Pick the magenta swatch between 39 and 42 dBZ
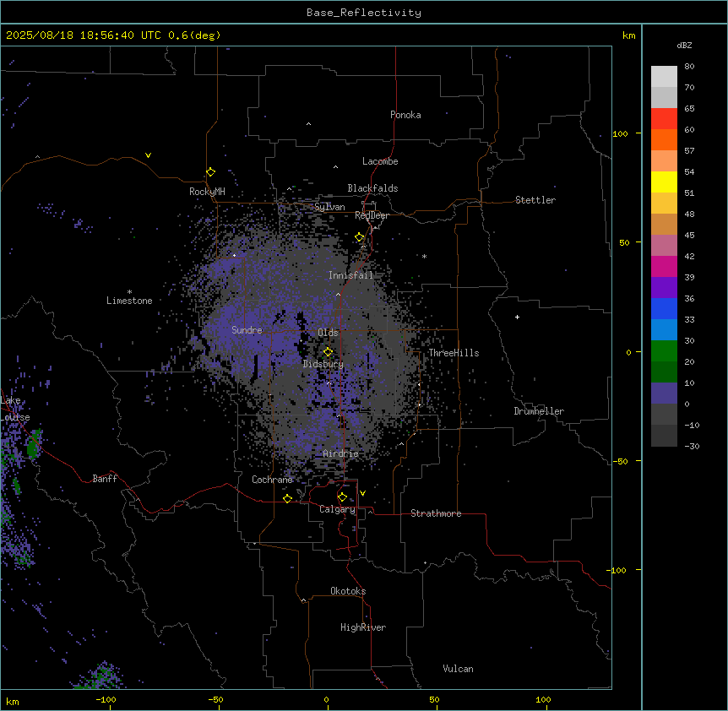Viewport: 728px width, 711px height. click(x=664, y=267)
